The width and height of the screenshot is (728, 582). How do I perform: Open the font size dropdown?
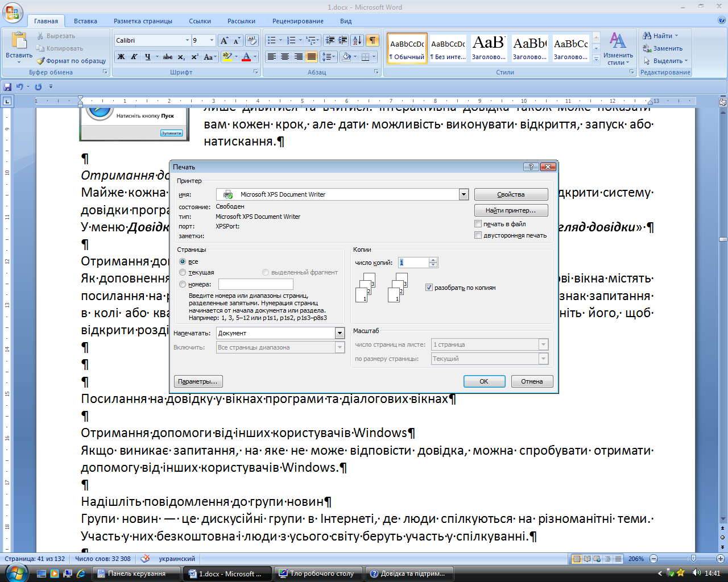point(212,40)
